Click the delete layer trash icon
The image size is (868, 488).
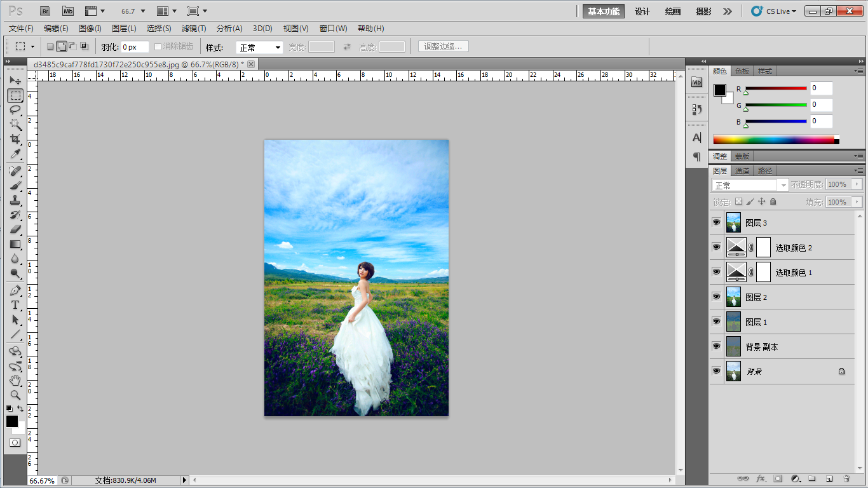tap(846, 478)
